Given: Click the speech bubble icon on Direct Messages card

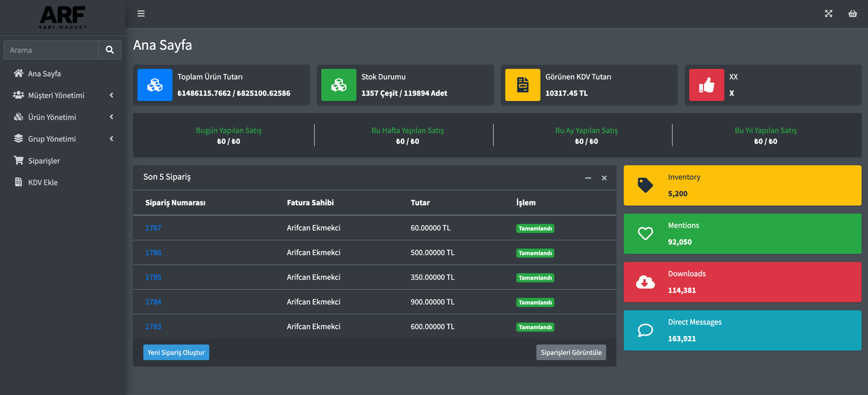Looking at the screenshot, I should pos(645,330).
